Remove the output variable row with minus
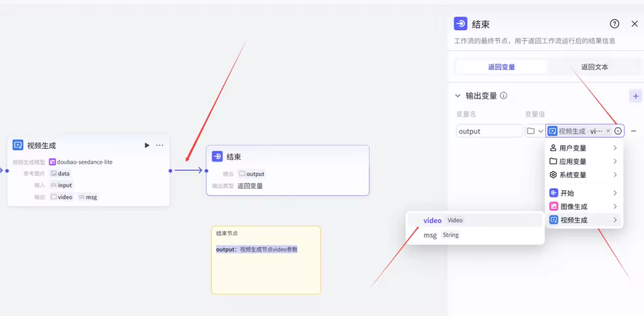 click(633, 131)
